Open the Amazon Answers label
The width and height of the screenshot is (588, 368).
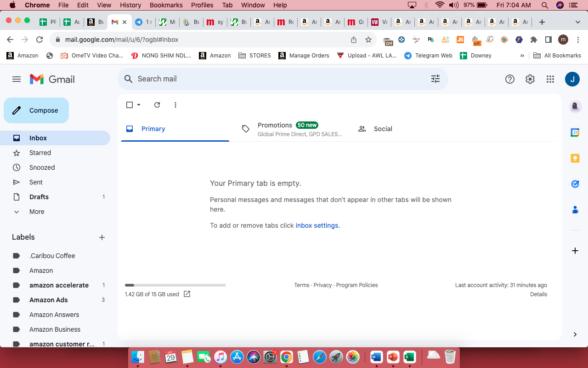pos(55,315)
